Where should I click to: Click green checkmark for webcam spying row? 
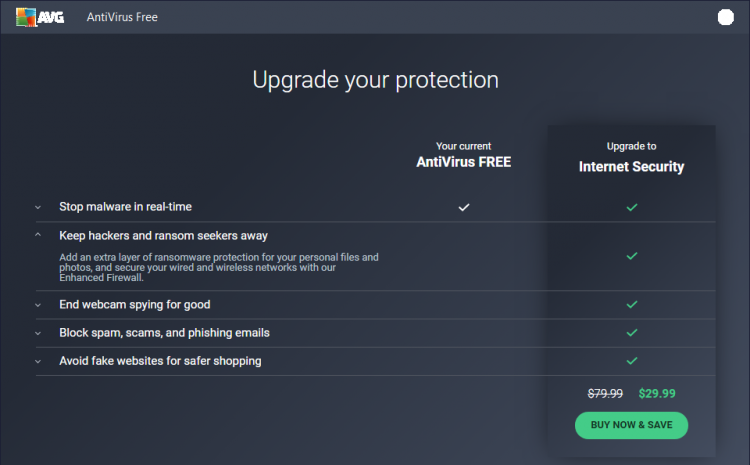[631, 304]
